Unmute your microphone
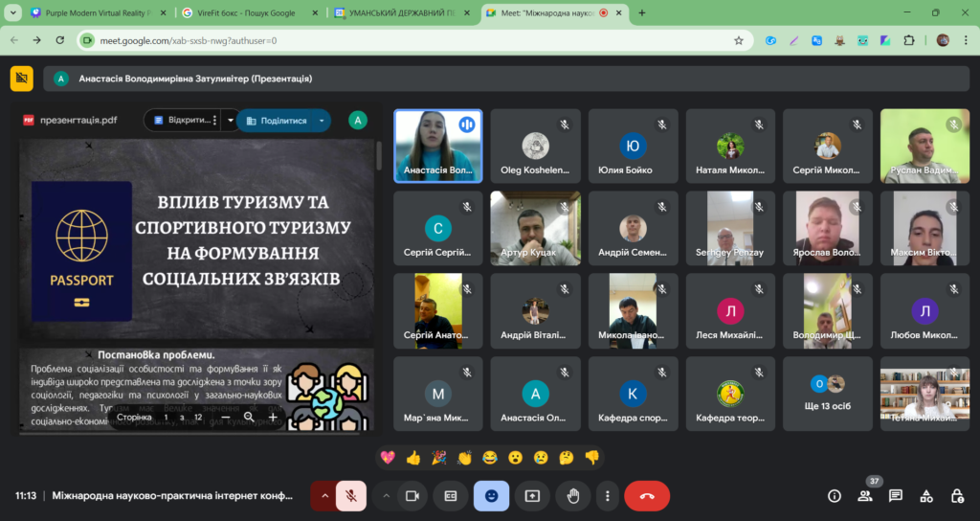The image size is (980, 521). [x=351, y=496]
